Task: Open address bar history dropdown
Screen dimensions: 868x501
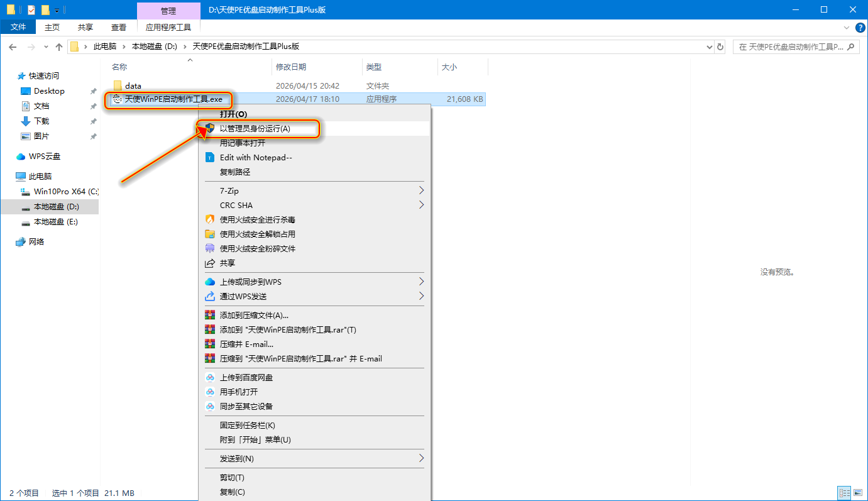Action: tap(708, 47)
